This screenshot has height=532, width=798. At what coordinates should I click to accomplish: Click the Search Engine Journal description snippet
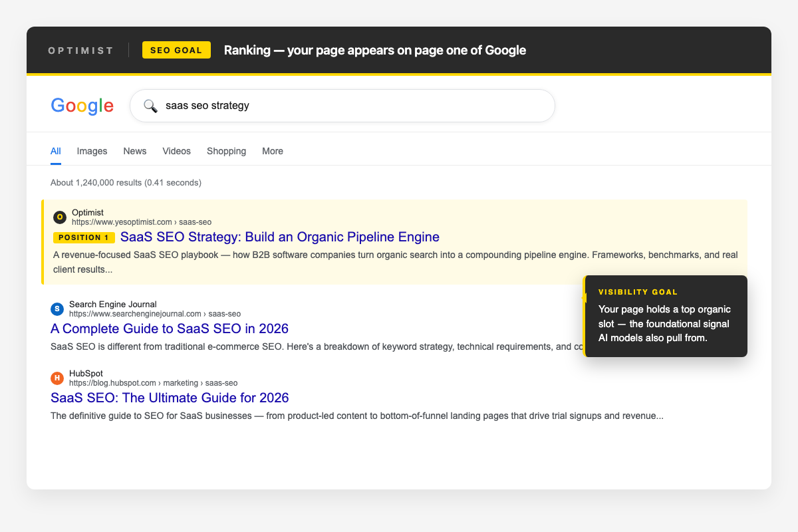[317, 347]
